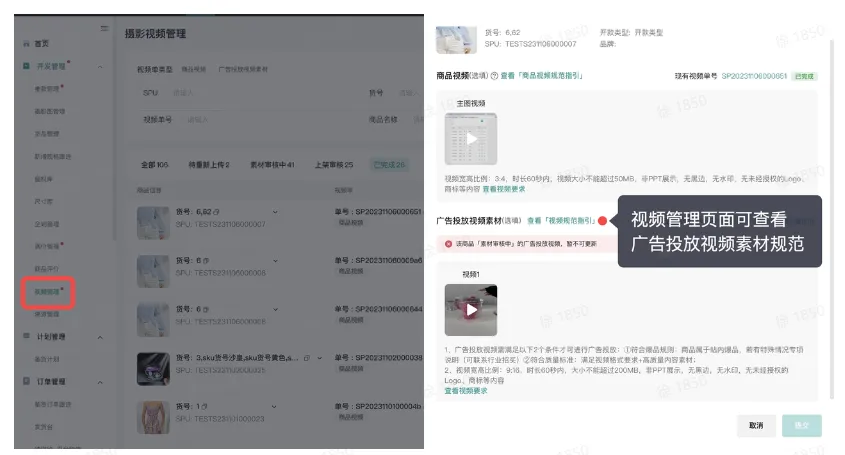This screenshot has height=455, width=845.
Task: Click the 取消 button
Action: tap(756, 425)
